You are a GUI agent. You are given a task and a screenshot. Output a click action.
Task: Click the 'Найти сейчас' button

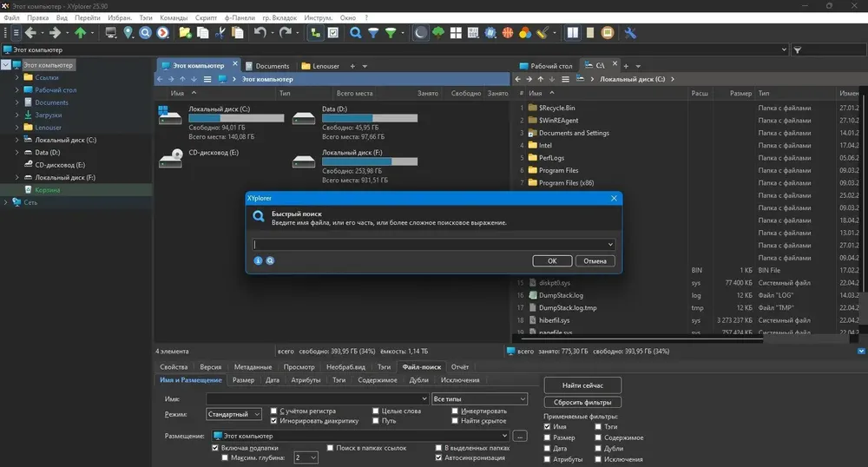coord(582,385)
